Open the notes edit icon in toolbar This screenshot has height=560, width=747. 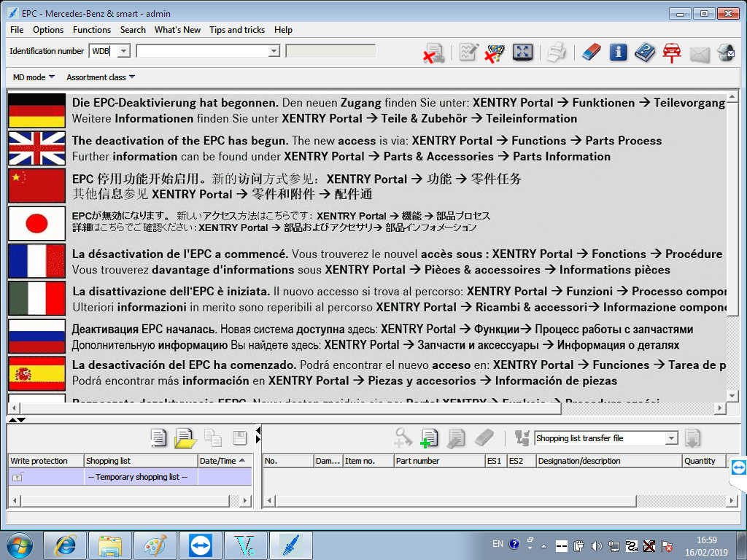click(468, 52)
